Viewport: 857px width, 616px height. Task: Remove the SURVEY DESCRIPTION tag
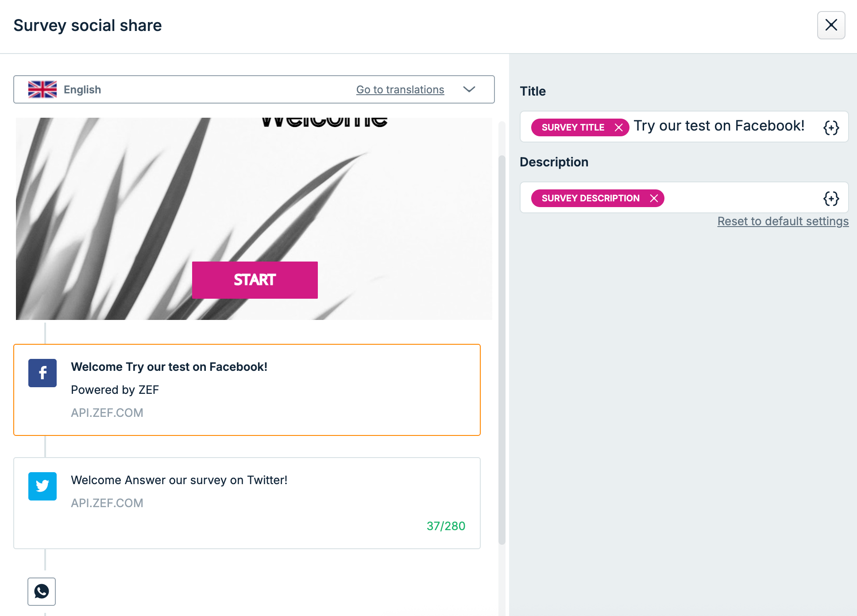(654, 198)
